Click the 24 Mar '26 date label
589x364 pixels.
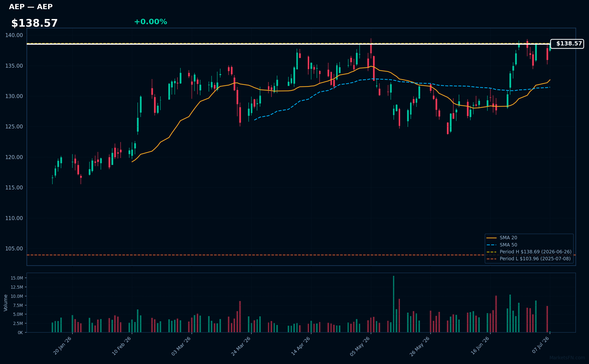coord(241,346)
